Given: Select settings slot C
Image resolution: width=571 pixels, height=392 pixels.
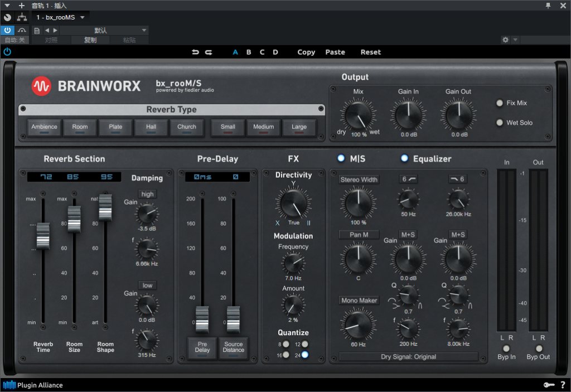Looking at the screenshot, I should pos(262,52).
